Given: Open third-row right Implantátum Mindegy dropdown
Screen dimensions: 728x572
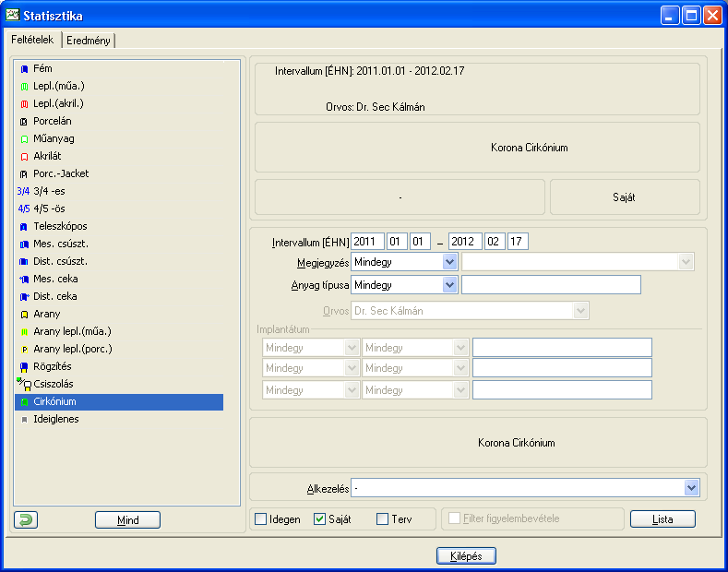Looking at the screenshot, I should coord(460,390).
